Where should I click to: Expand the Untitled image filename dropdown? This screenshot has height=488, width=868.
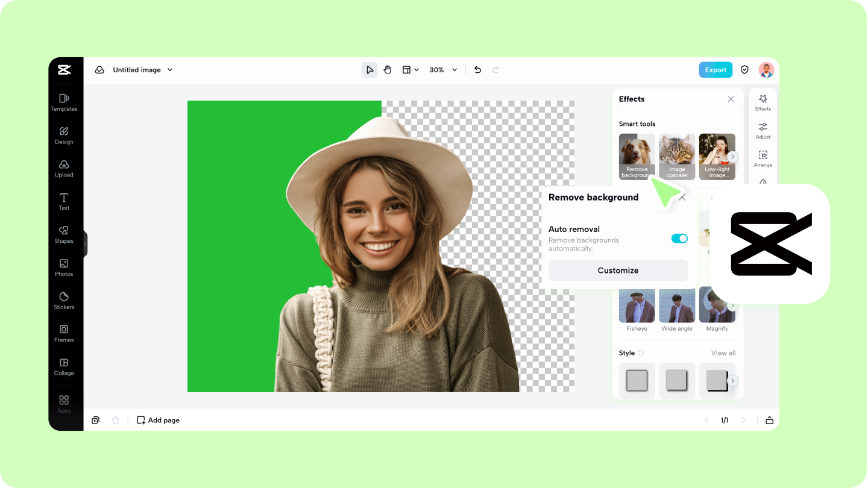pyautogui.click(x=169, y=69)
